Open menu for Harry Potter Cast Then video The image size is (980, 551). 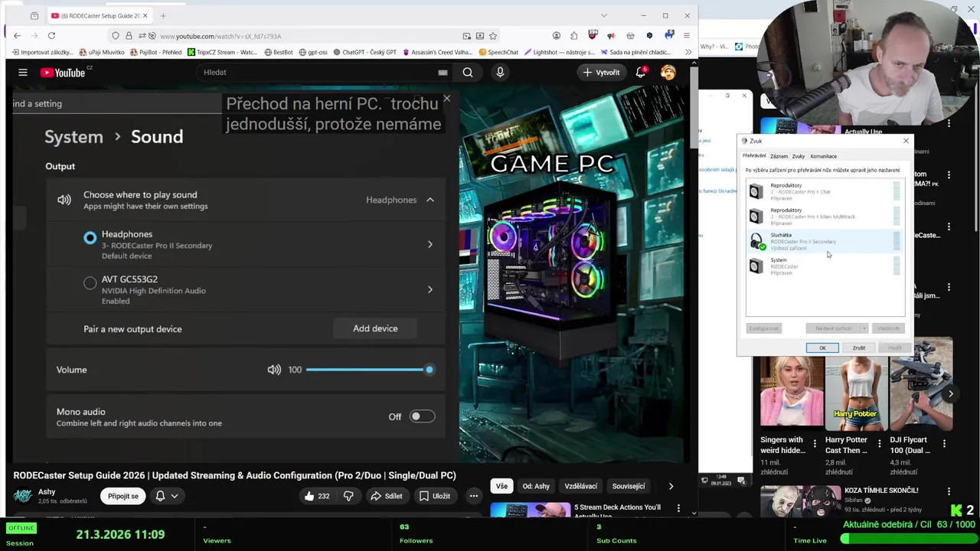pyautogui.click(x=879, y=443)
